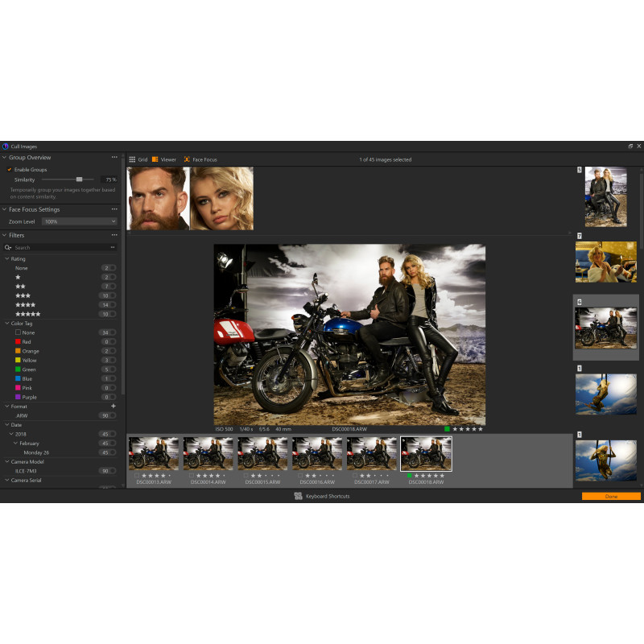Viewport: 644px width, 644px height.
Task: Activate the Face Focus view
Action: (200, 159)
